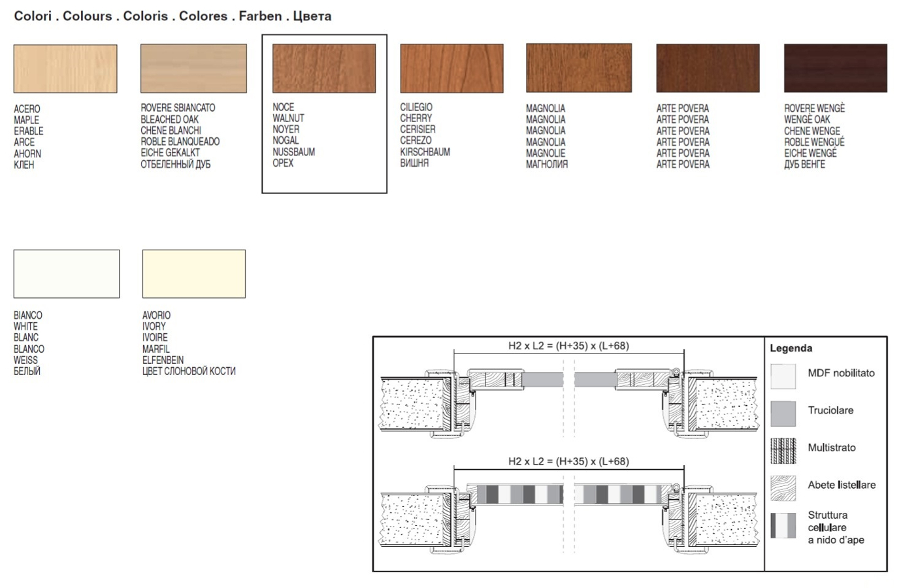The image size is (901, 588).
Task: Select the Struttura cellulare honeycomb icon
Action: (783, 526)
